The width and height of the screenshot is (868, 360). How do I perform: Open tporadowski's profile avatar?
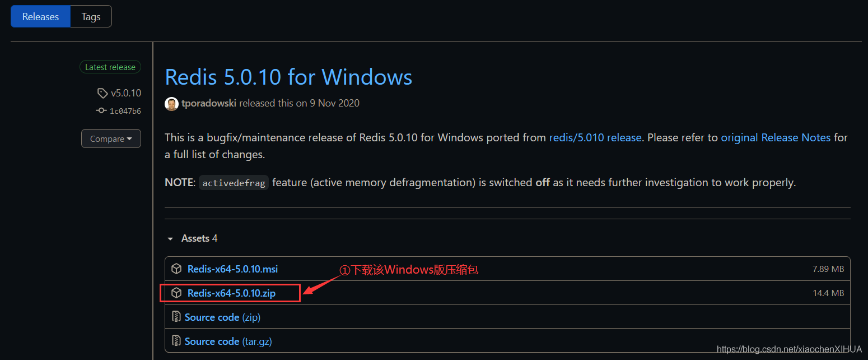click(x=171, y=103)
